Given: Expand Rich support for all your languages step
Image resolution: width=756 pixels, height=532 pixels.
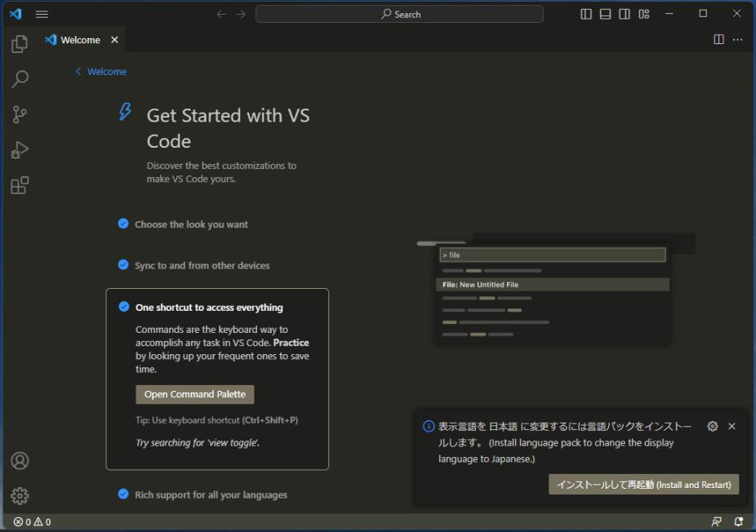Looking at the screenshot, I should pyautogui.click(x=211, y=495).
